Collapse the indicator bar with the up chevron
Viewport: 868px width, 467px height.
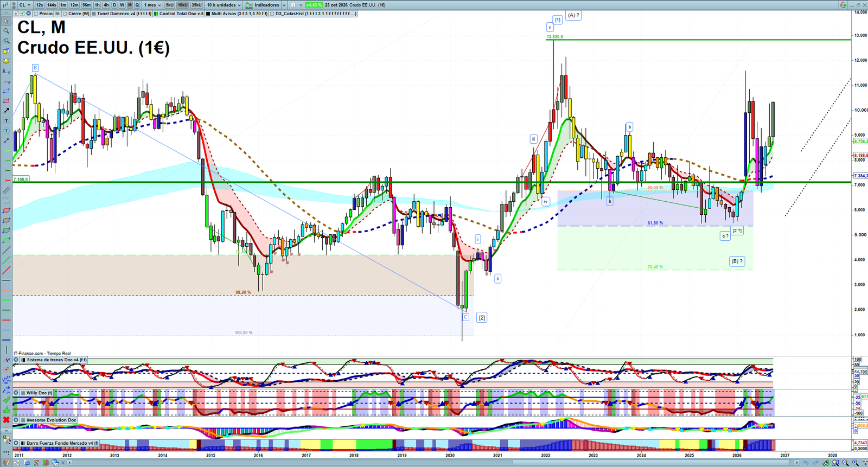point(6,14)
